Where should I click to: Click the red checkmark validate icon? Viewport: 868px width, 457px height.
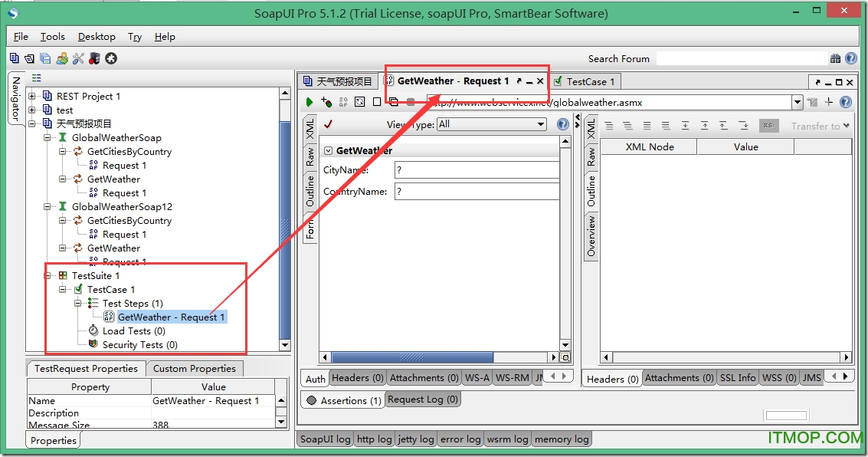coord(328,124)
